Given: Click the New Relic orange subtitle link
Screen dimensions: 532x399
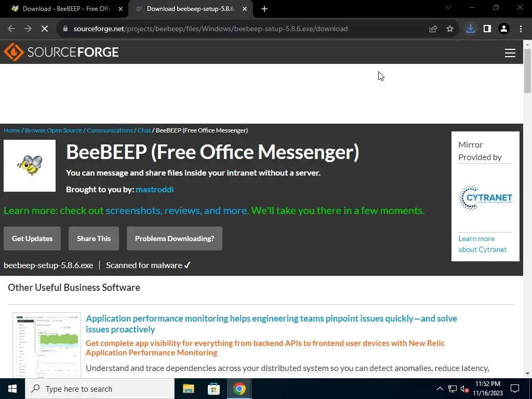Looking at the screenshot, I should (x=265, y=348).
